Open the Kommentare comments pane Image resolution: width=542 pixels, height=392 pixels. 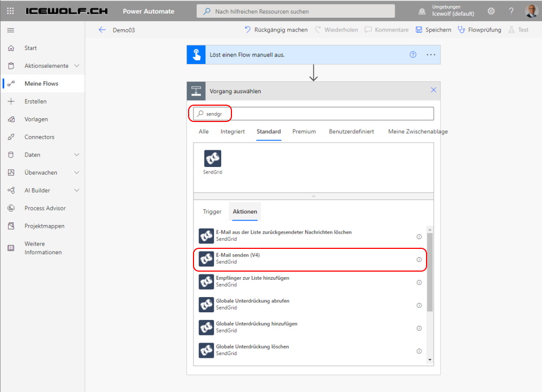tap(387, 30)
